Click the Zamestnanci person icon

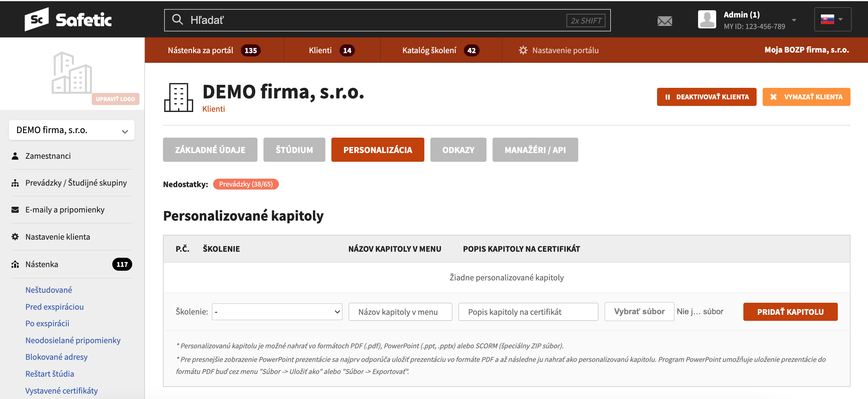click(x=15, y=156)
